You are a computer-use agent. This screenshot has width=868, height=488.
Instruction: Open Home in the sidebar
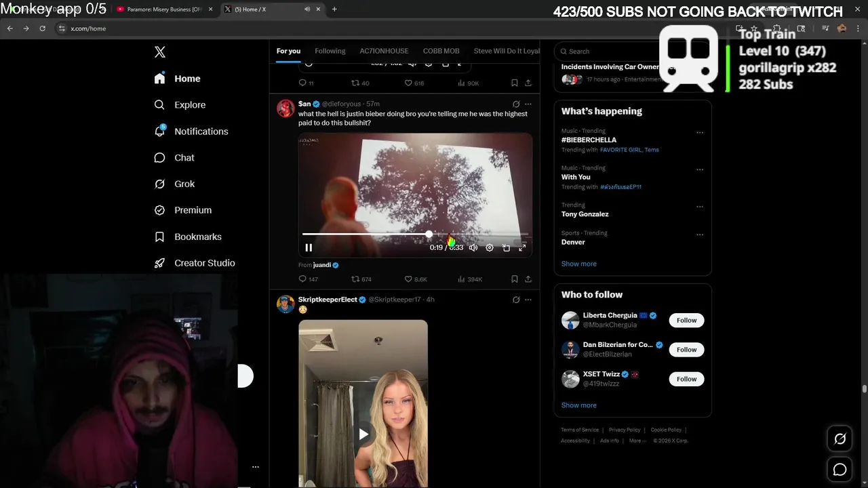(177, 79)
